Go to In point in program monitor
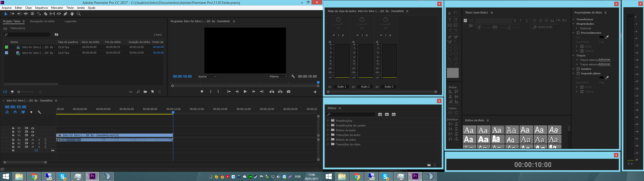Screen dimensions: 644x181 [x=229, y=92]
